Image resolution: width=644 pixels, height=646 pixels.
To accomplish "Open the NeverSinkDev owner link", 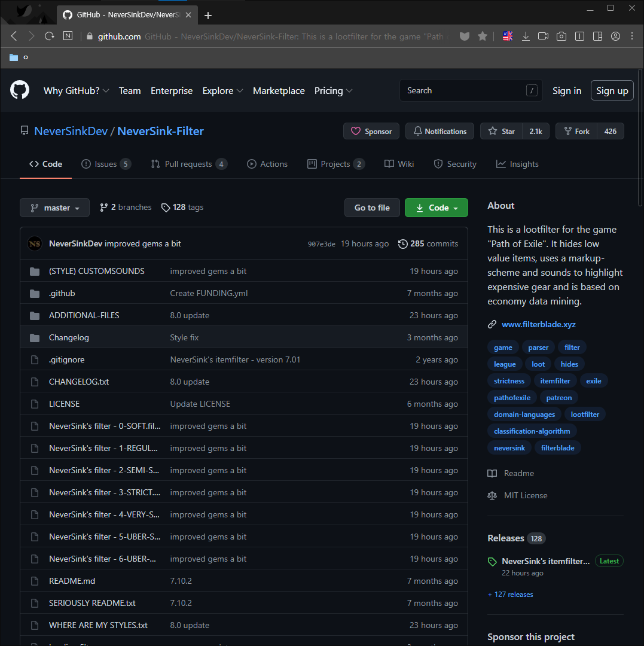I will pos(71,131).
